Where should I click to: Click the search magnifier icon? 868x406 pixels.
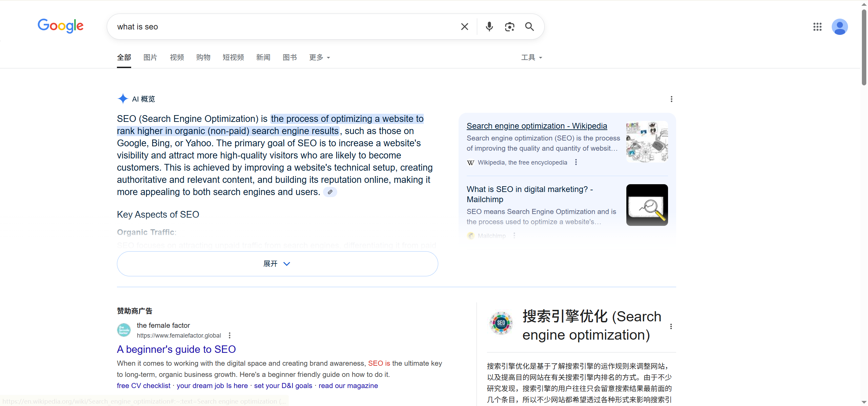point(529,26)
